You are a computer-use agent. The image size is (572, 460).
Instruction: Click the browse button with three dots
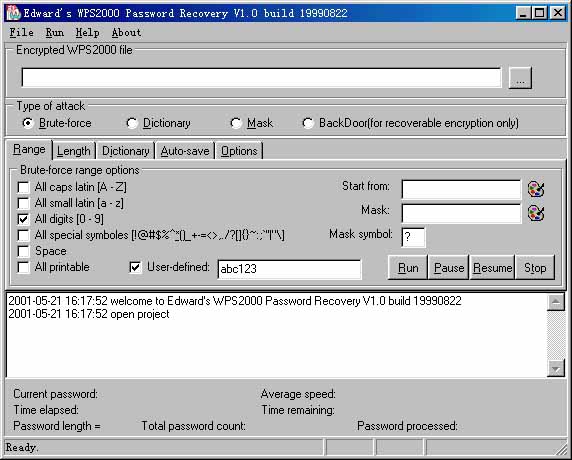(x=520, y=78)
